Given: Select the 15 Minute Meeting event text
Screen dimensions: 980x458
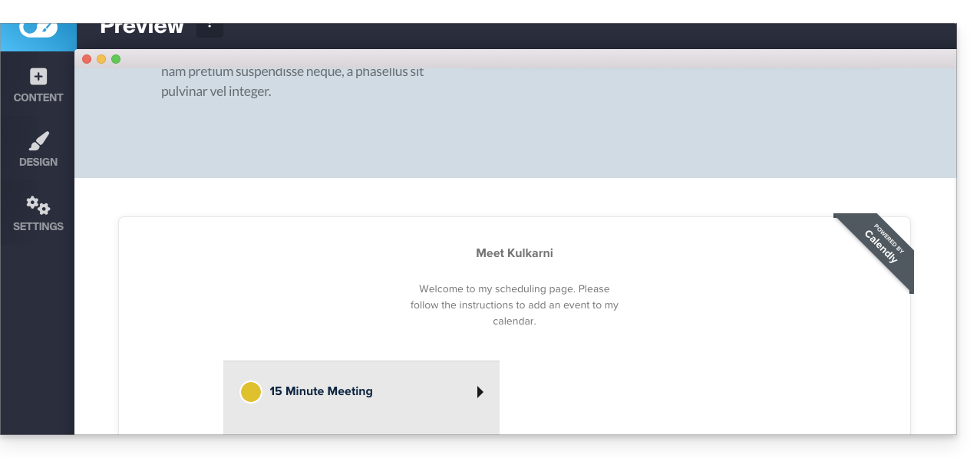Looking at the screenshot, I should (x=321, y=391).
